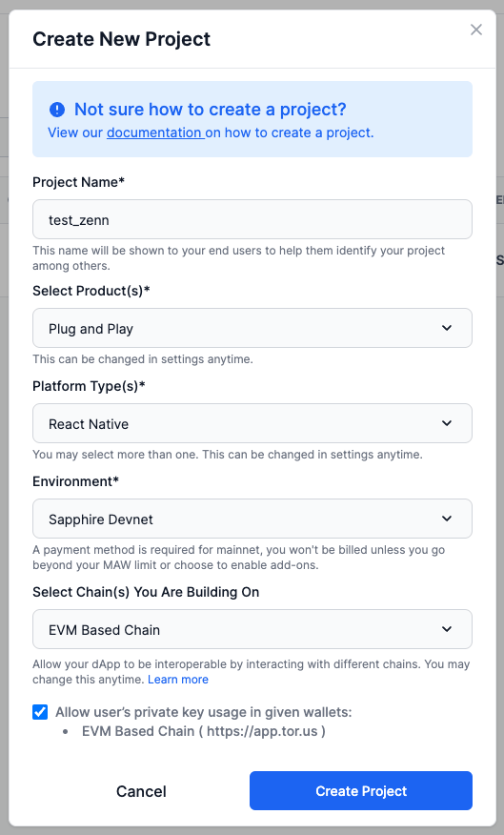
Task: Open the React Native platform type dropdown
Action: (x=252, y=423)
